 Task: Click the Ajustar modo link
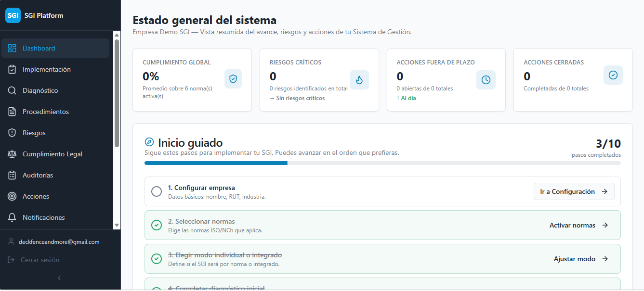(x=581, y=259)
